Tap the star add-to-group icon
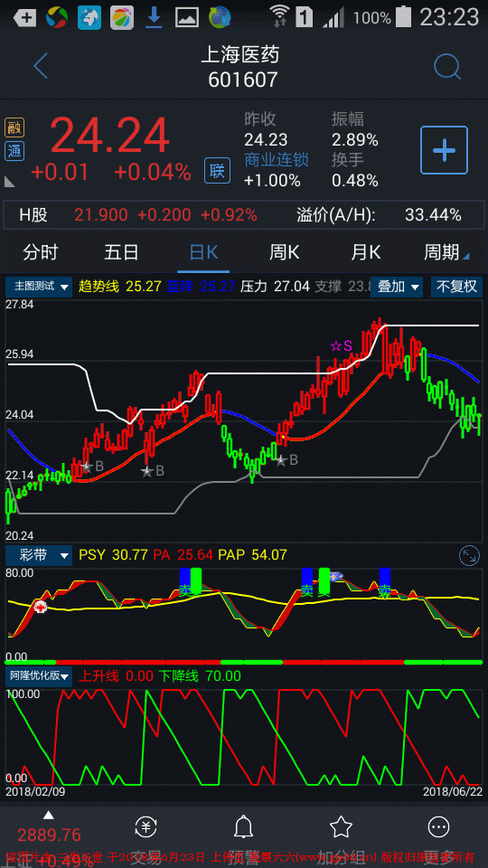488x868 pixels. click(341, 827)
